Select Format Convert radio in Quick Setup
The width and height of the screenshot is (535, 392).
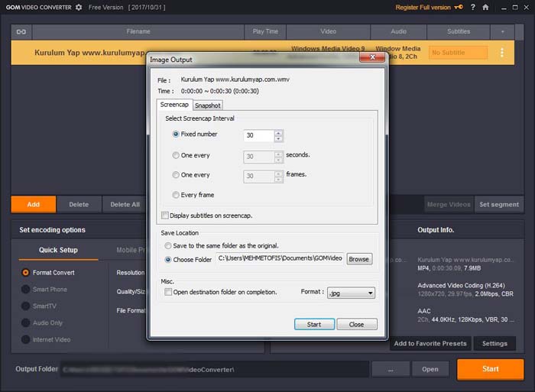pos(25,273)
